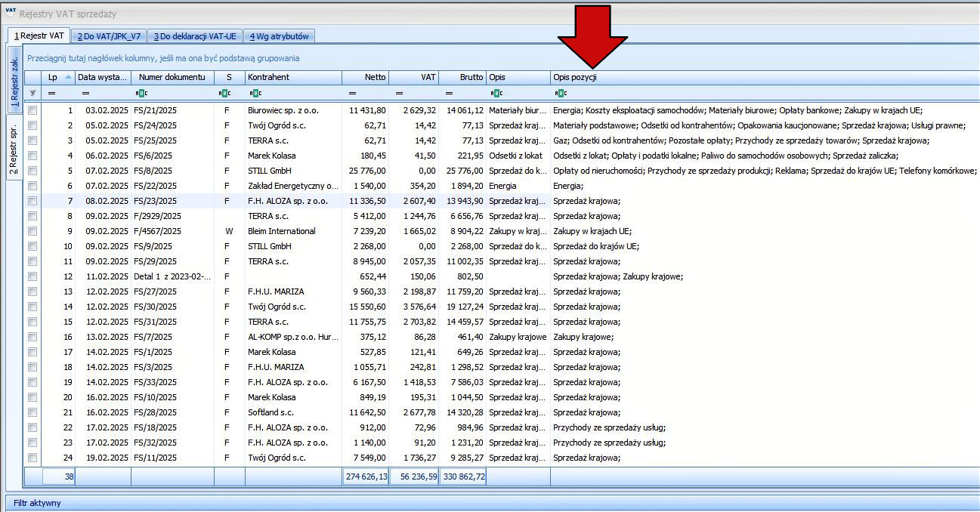Open ABC operator icon in Opis filter
The height and width of the screenshot is (512, 980).
(496, 94)
